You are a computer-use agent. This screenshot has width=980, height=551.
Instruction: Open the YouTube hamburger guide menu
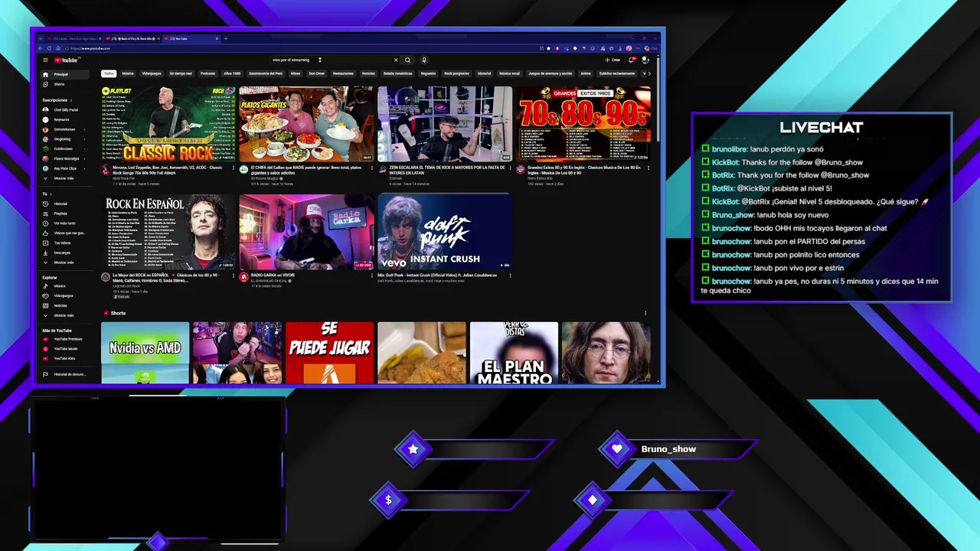(45, 60)
